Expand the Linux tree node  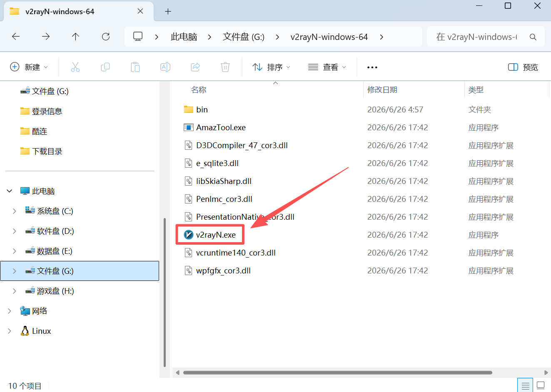10,331
